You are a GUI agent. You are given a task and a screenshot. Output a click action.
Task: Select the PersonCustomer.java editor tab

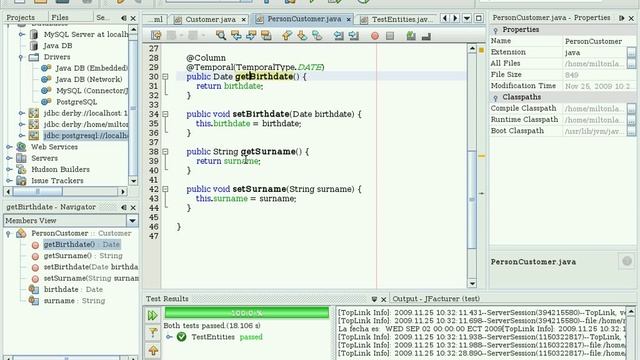point(304,19)
